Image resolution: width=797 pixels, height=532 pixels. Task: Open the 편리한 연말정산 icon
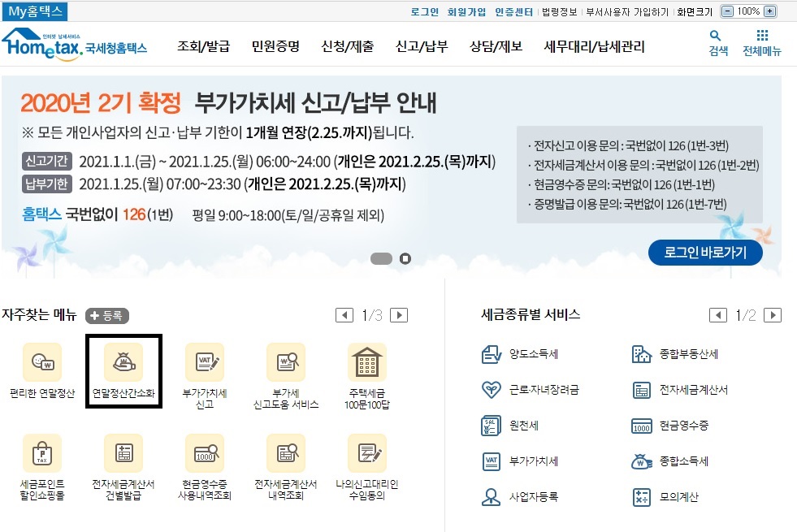coord(42,361)
